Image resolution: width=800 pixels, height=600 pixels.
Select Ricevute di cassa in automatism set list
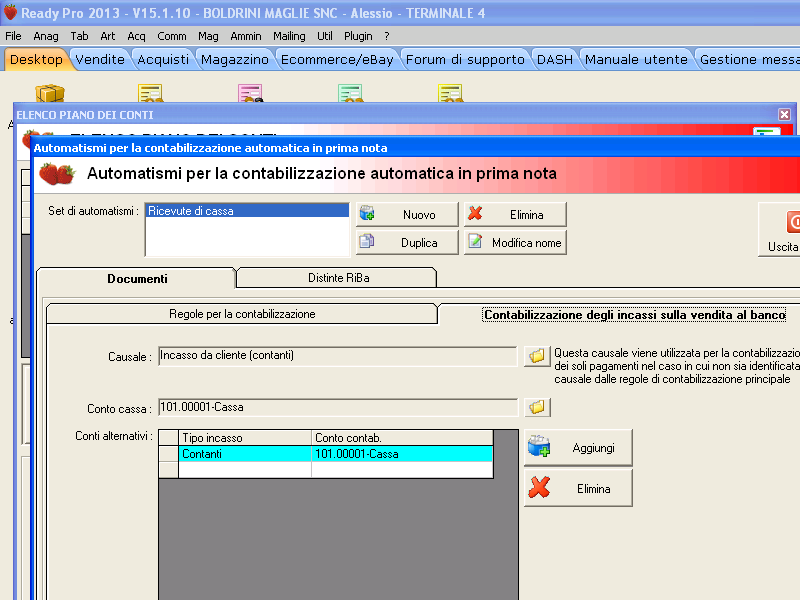pos(247,211)
